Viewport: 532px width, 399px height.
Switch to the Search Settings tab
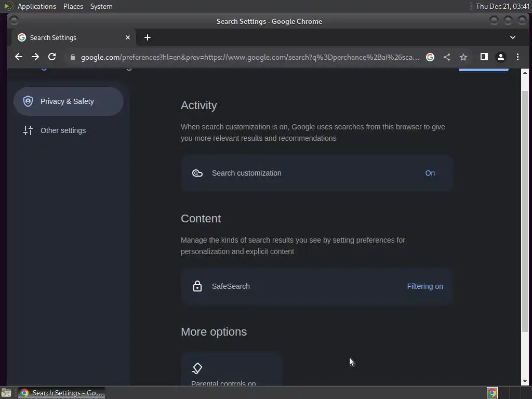pos(74,37)
